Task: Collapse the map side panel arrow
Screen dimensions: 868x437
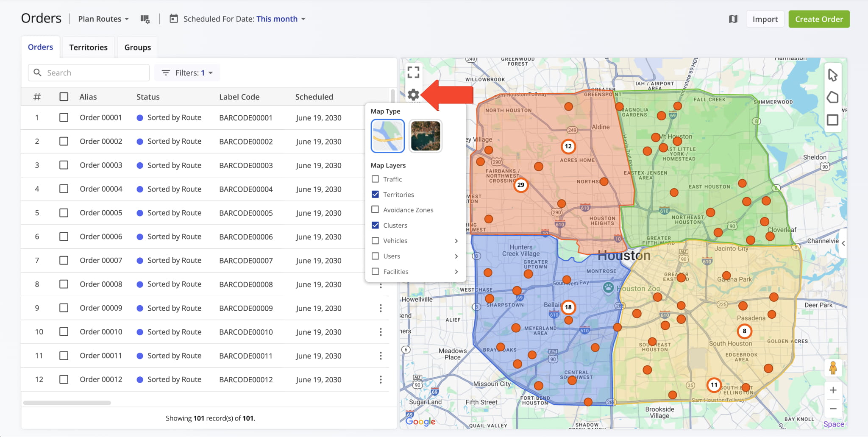Action: (843, 243)
